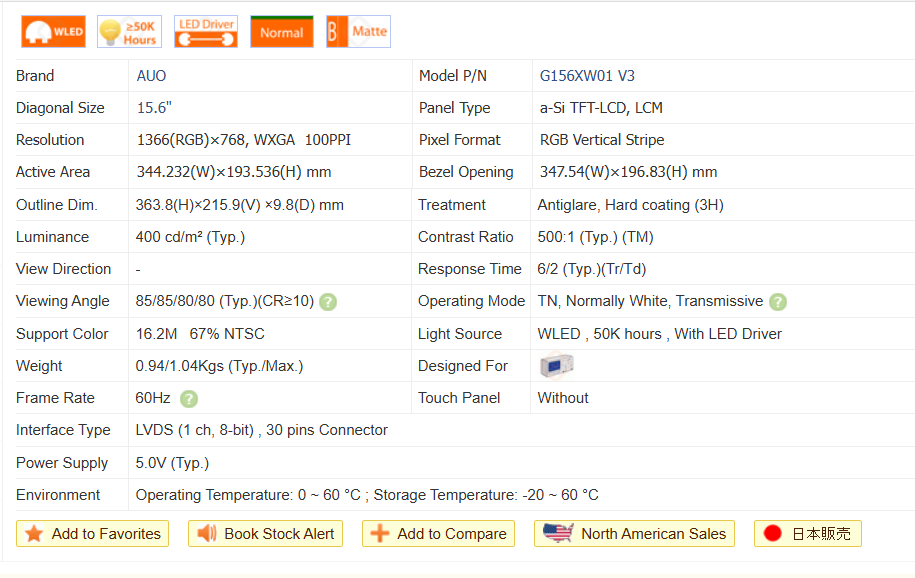Open the AUO brand link
The height and width of the screenshot is (578, 915).
(x=152, y=76)
